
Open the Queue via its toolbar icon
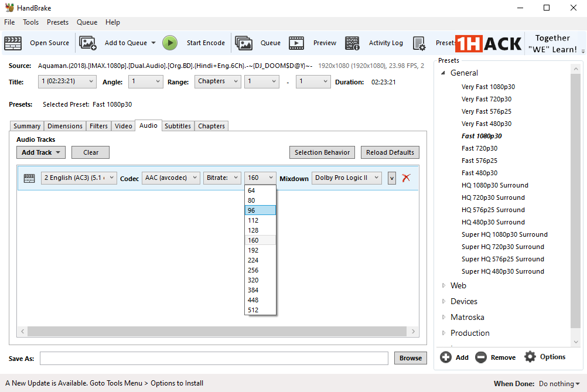coord(244,43)
